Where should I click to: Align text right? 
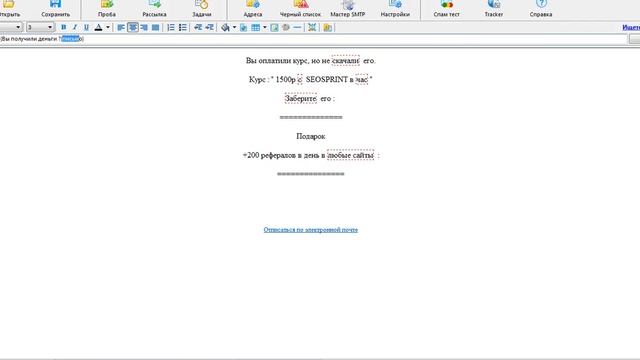pyautogui.click(x=144, y=27)
